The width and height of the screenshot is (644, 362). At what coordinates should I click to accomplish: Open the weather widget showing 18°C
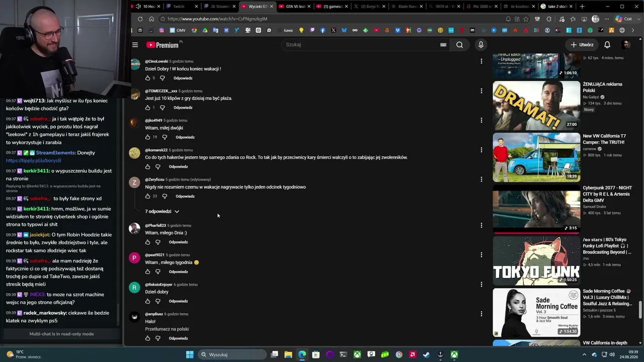pyautogui.click(x=23, y=354)
